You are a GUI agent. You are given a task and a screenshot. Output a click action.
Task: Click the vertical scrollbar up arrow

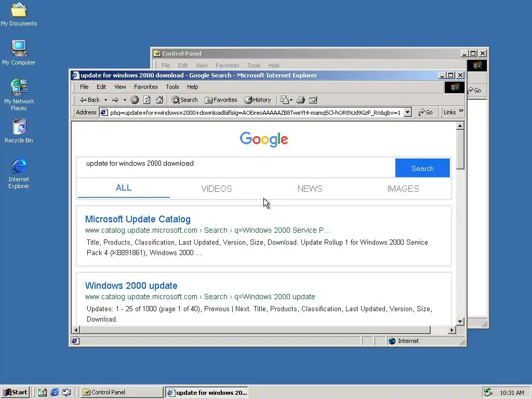pos(460,126)
